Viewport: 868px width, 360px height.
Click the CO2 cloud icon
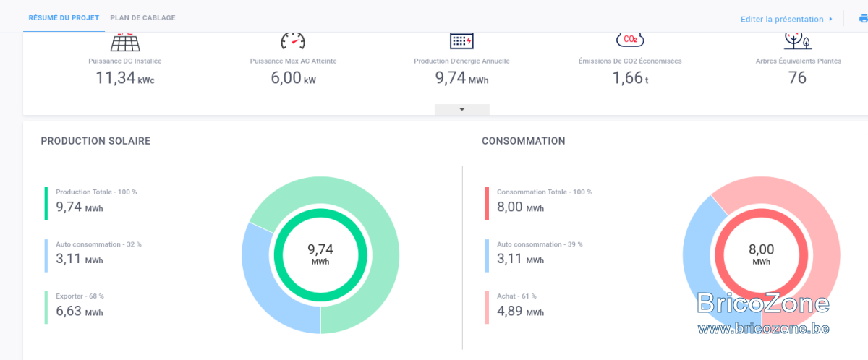coord(630,40)
